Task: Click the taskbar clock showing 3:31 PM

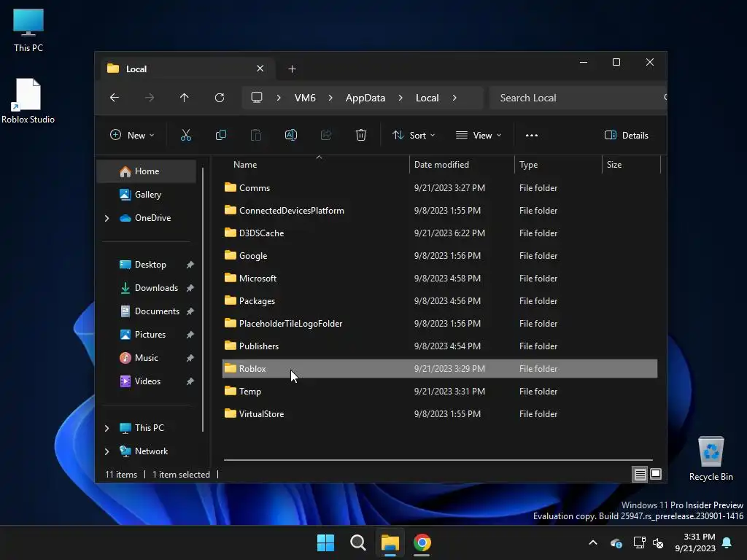Action: tap(695, 542)
